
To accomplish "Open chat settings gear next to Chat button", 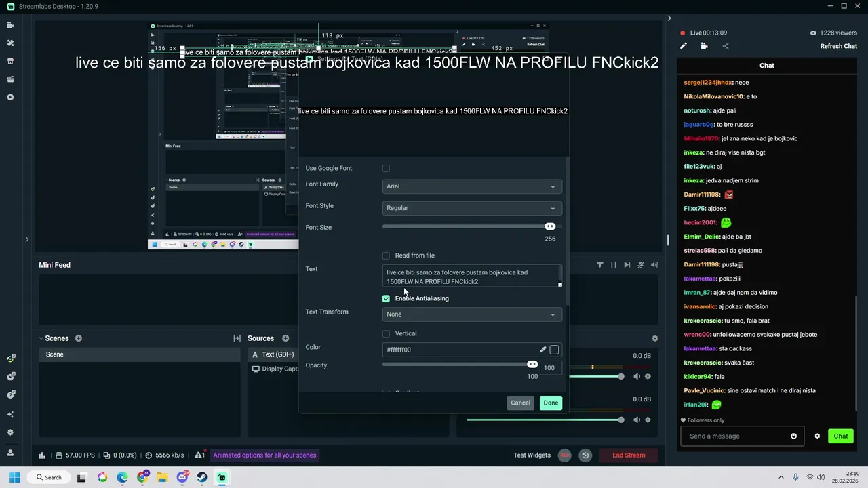I will point(817,436).
